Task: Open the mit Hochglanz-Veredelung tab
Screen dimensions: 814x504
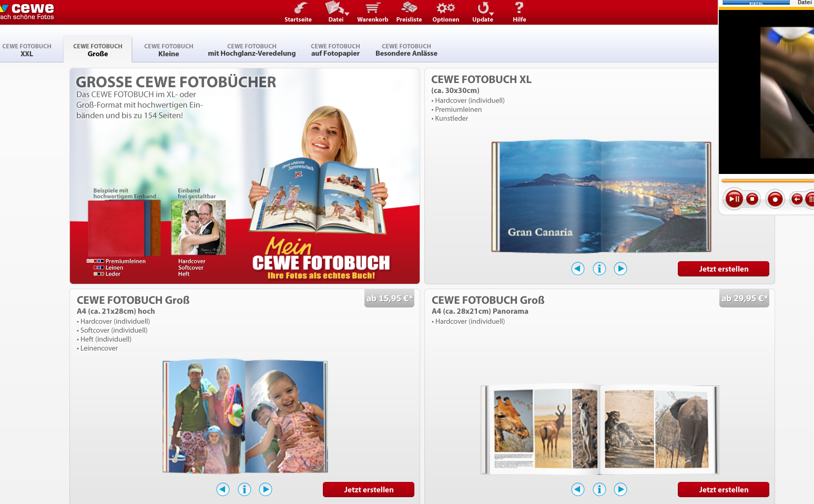Action: [x=252, y=50]
